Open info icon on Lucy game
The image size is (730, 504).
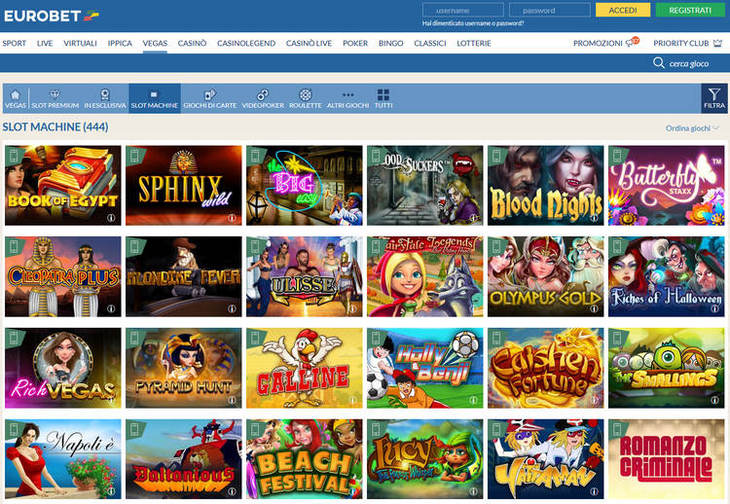473,491
